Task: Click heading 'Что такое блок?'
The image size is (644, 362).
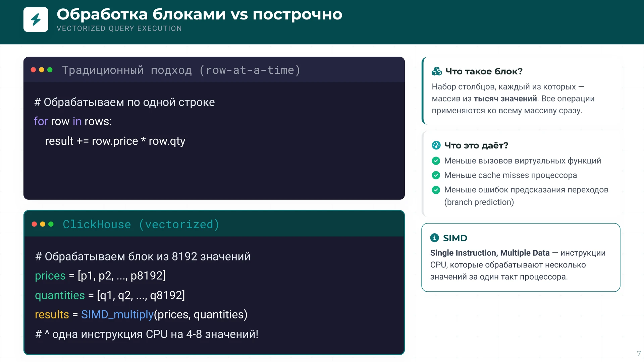Action: tap(484, 71)
